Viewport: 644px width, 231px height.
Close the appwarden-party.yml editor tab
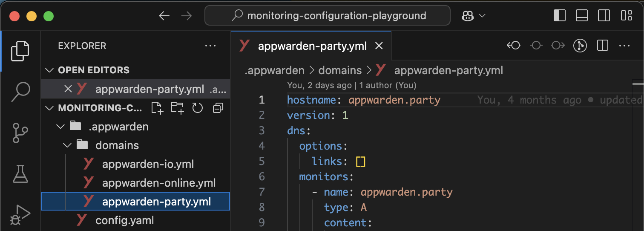point(378,46)
